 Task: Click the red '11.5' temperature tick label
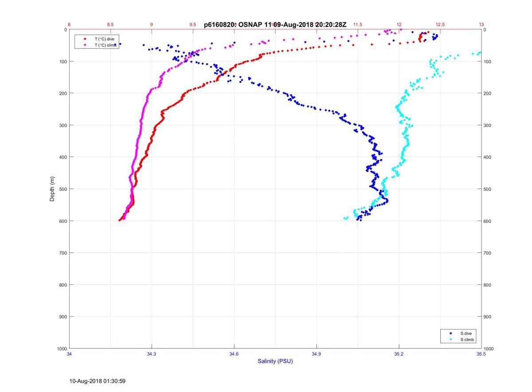point(358,25)
